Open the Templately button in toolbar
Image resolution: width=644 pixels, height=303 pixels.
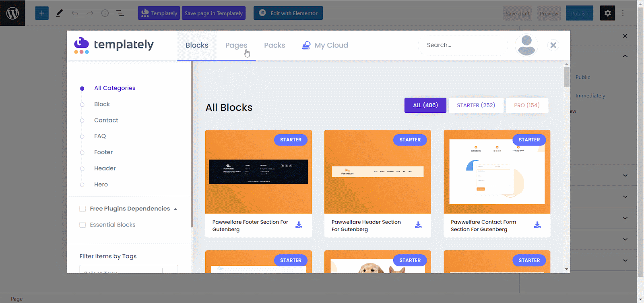click(159, 13)
